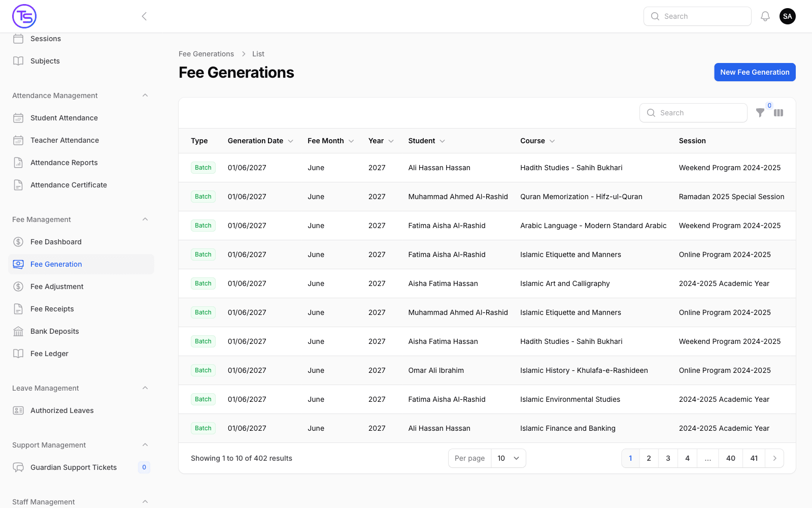Open Fee Adjustment page
Image resolution: width=812 pixels, height=508 pixels.
click(81, 287)
